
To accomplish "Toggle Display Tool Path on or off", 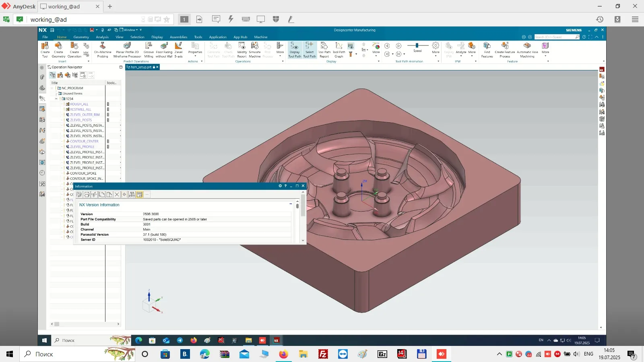I will click(x=295, y=50).
